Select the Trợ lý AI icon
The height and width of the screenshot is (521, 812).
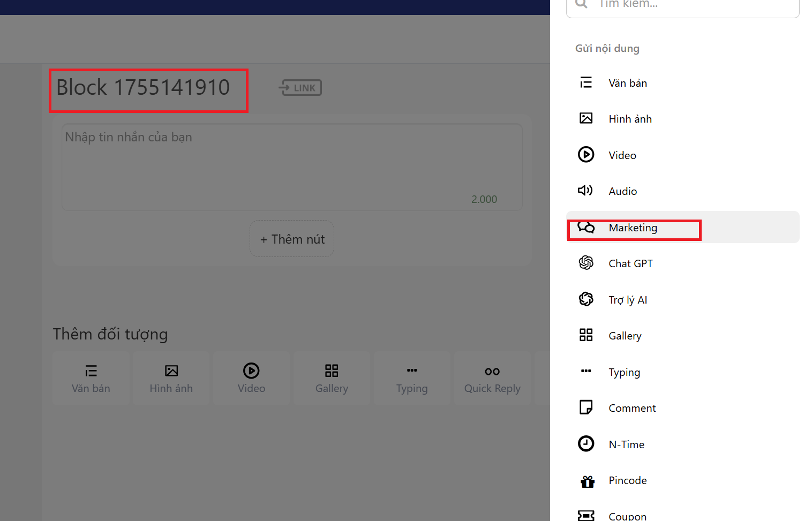(x=586, y=299)
